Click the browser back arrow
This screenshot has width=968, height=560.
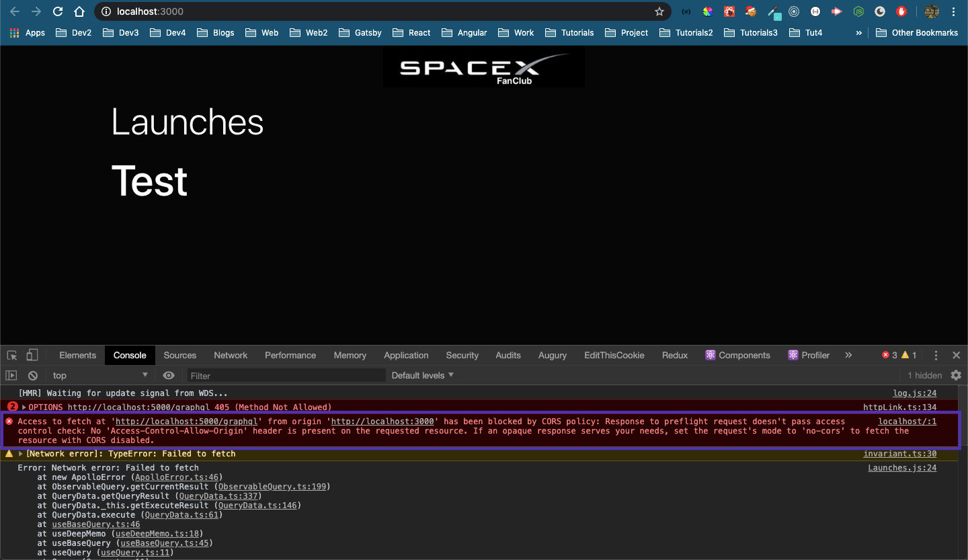tap(15, 11)
